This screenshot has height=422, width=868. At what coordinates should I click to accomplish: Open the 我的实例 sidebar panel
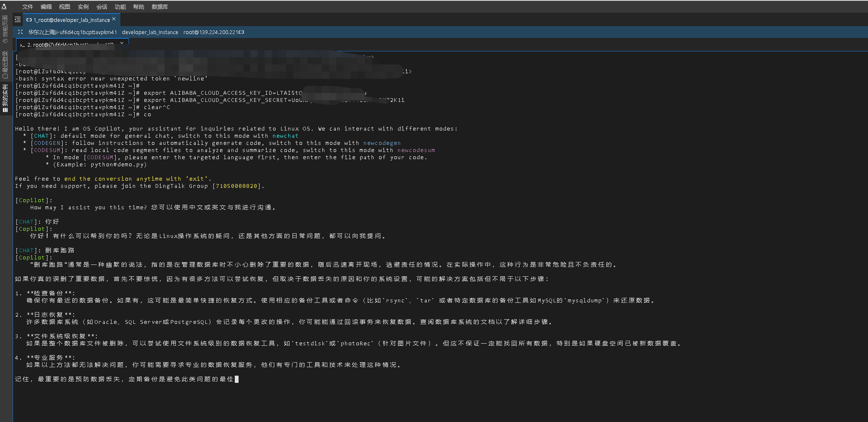click(5, 97)
